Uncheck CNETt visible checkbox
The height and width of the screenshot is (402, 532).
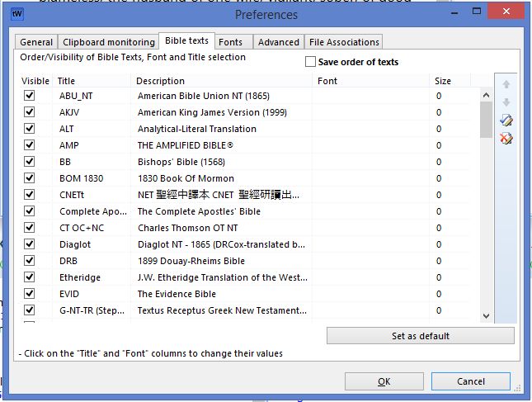pos(29,195)
